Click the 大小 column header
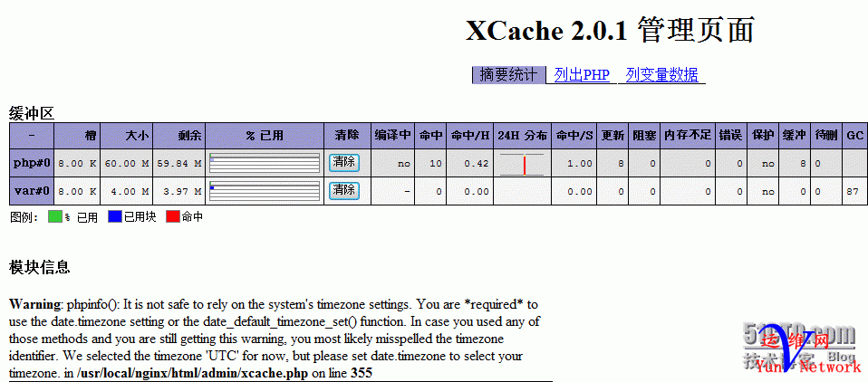The image size is (868, 382). click(127, 136)
